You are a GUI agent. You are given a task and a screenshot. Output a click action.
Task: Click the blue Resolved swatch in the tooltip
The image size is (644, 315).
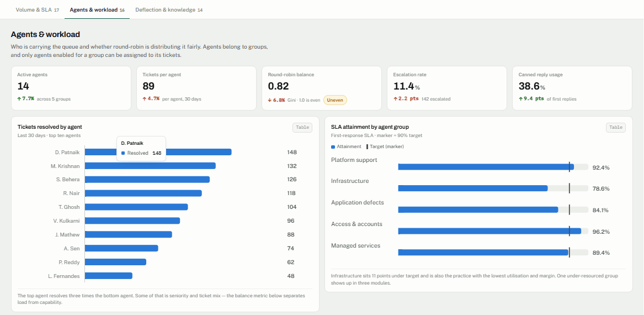pos(123,153)
